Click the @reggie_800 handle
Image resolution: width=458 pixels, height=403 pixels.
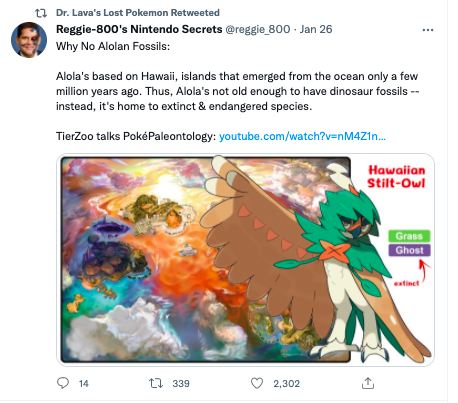pyautogui.click(x=258, y=29)
